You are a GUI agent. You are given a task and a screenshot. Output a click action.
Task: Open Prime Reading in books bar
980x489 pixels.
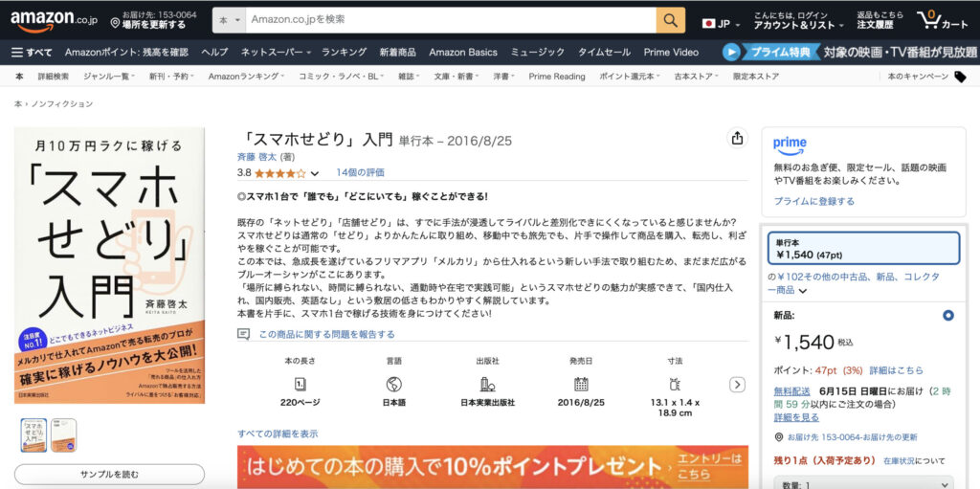click(x=556, y=77)
